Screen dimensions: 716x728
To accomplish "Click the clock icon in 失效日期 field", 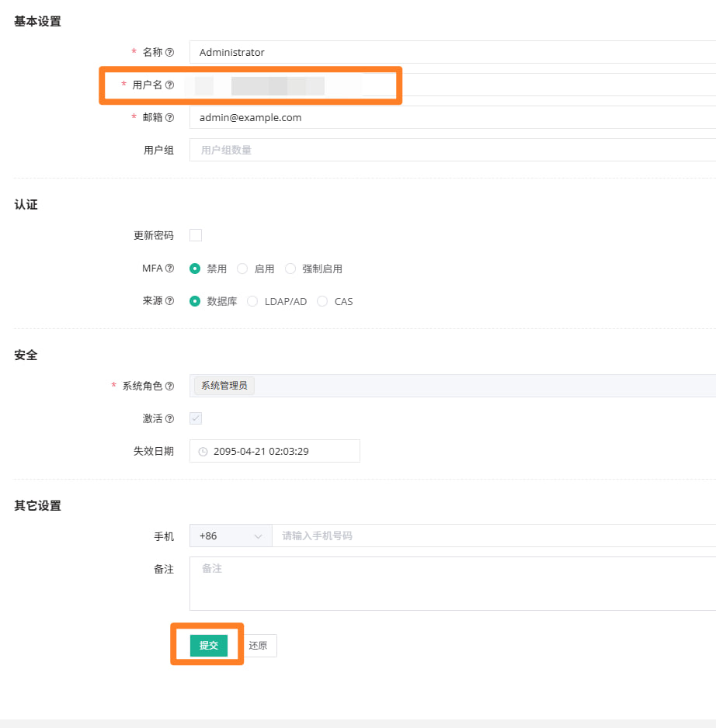I will [x=203, y=451].
